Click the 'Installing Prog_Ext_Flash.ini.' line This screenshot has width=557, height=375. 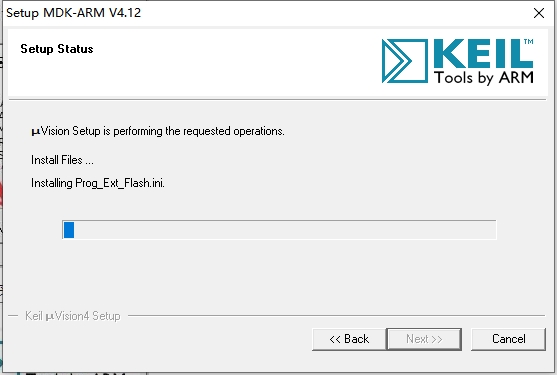(x=98, y=183)
